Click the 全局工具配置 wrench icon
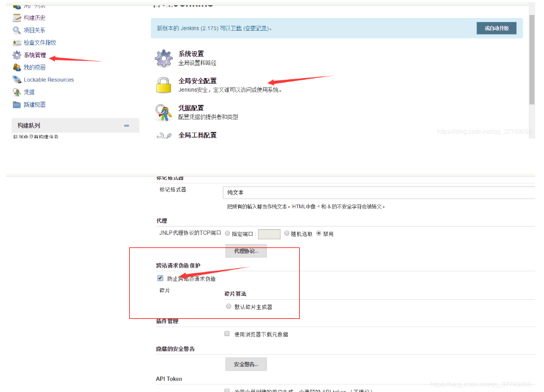 [x=164, y=136]
